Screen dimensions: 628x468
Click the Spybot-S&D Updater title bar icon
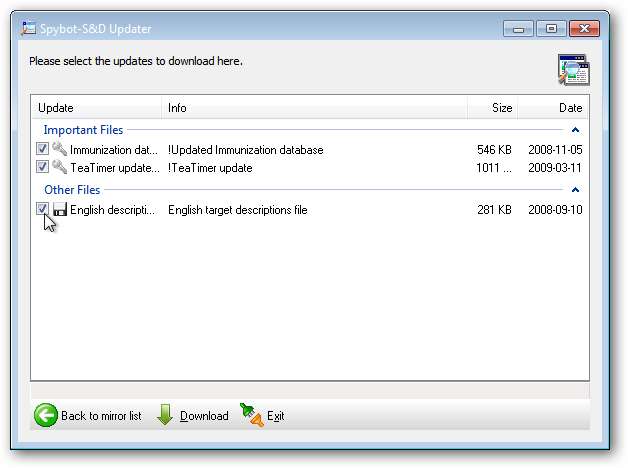click(28, 28)
